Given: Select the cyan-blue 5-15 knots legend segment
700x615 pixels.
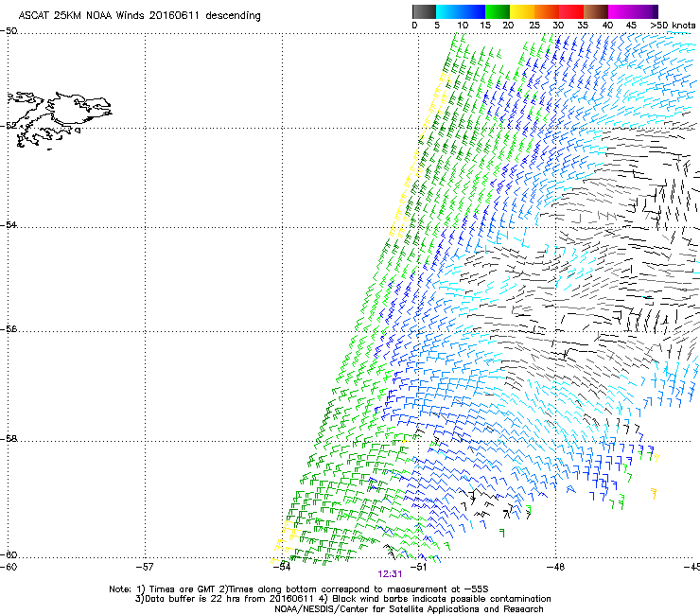Looking at the screenshot, I should pos(461,11).
